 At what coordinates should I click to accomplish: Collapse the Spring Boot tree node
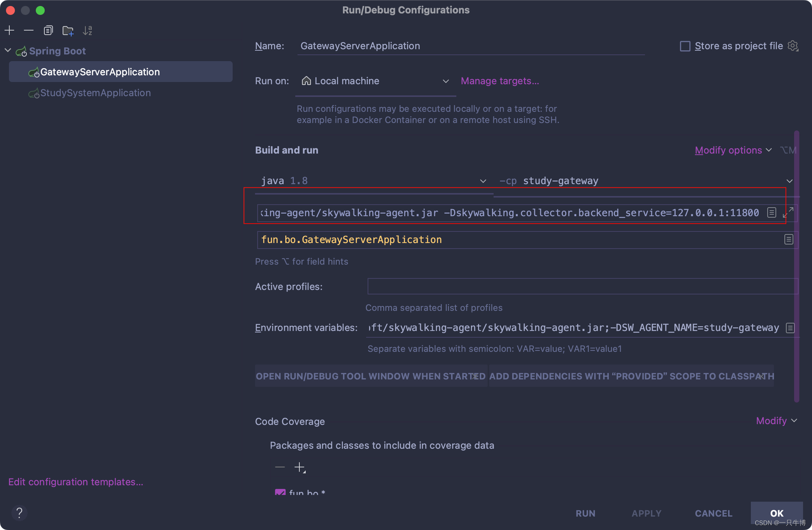click(8, 51)
